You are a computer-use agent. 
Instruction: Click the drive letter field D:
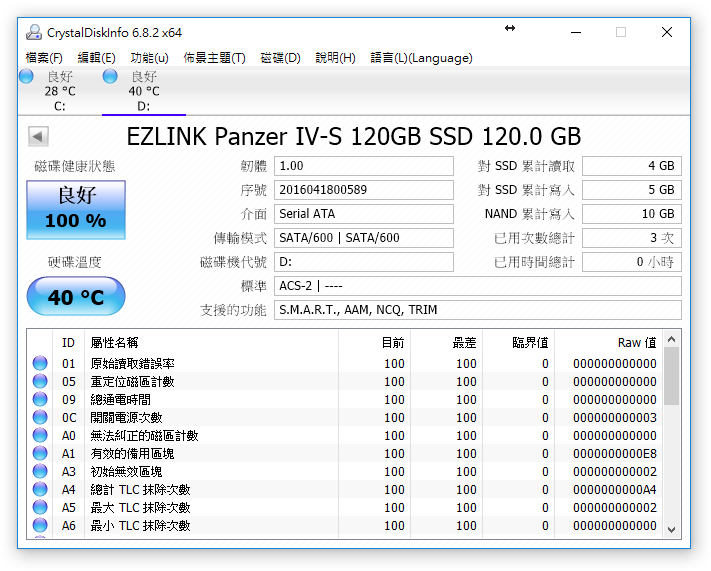tap(364, 262)
